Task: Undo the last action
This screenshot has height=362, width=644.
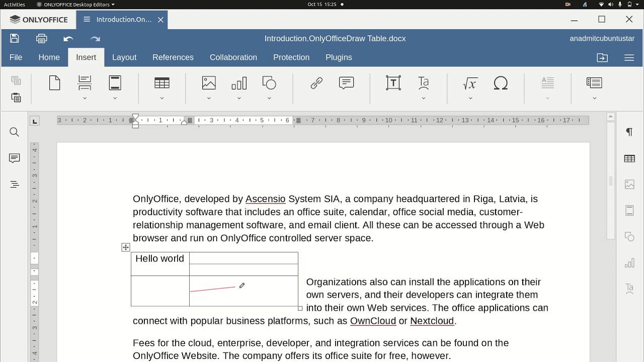Action: [68, 39]
